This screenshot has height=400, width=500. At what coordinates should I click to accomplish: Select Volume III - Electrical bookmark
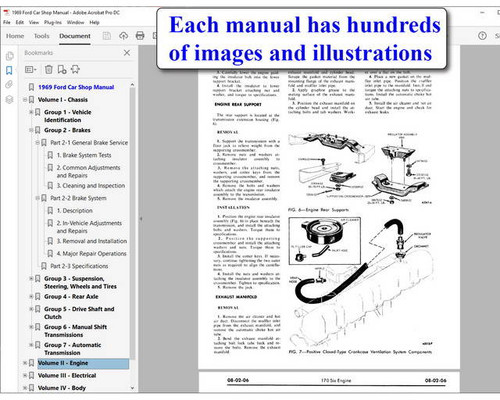pos(67,376)
